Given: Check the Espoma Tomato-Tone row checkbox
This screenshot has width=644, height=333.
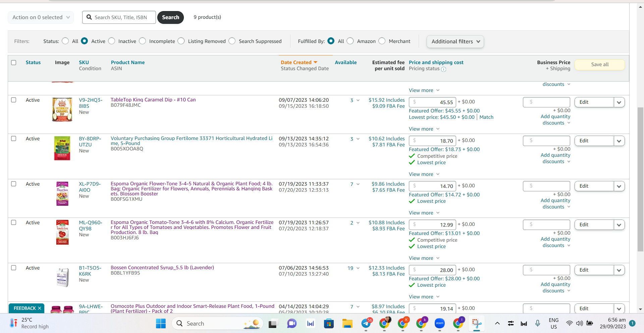Looking at the screenshot, I should (x=14, y=222).
